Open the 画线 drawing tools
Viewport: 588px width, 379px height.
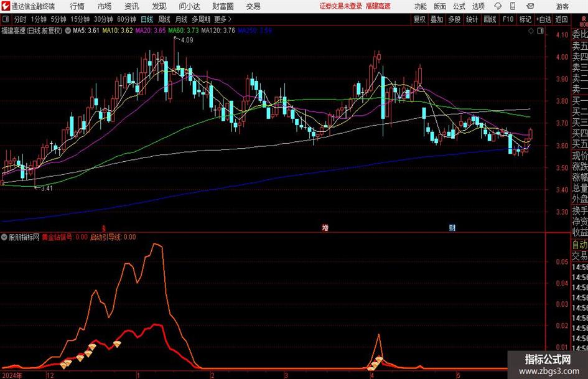(490, 19)
